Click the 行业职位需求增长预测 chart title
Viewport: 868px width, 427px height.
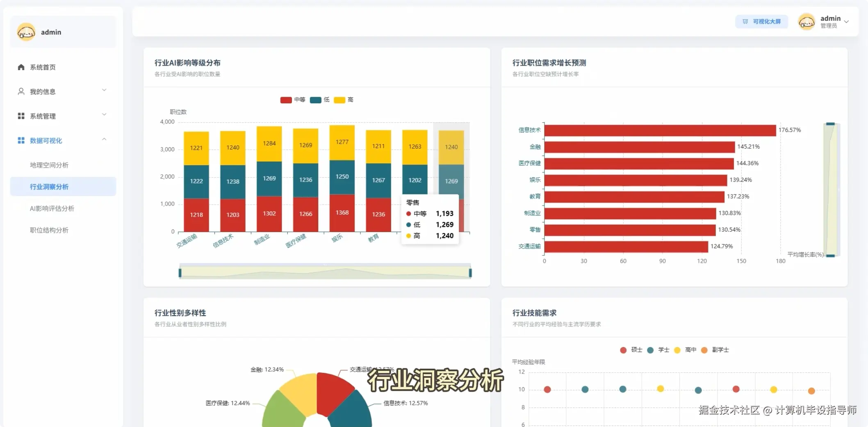549,63
